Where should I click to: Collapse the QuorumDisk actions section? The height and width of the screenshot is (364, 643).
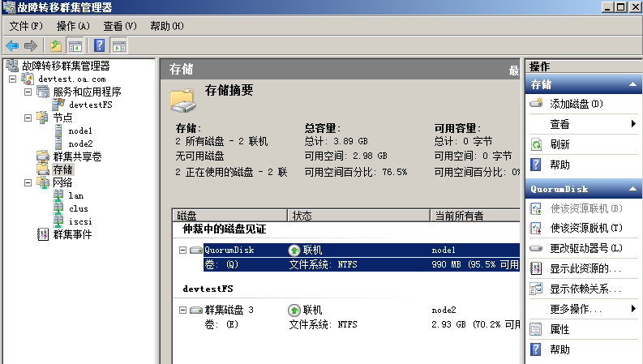[x=632, y=189]
